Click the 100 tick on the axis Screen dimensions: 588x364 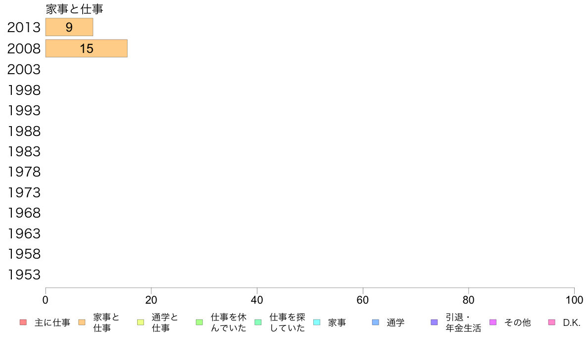(575, 300)
